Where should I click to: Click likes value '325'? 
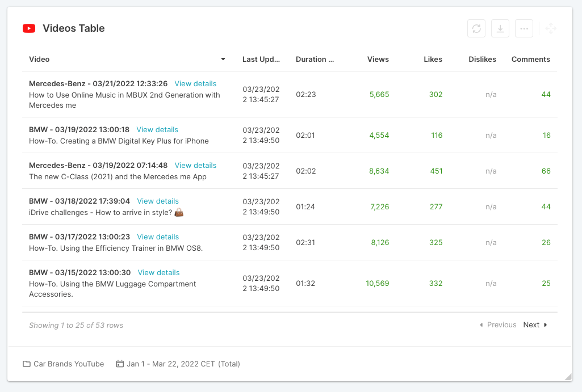tap(436, 243)
